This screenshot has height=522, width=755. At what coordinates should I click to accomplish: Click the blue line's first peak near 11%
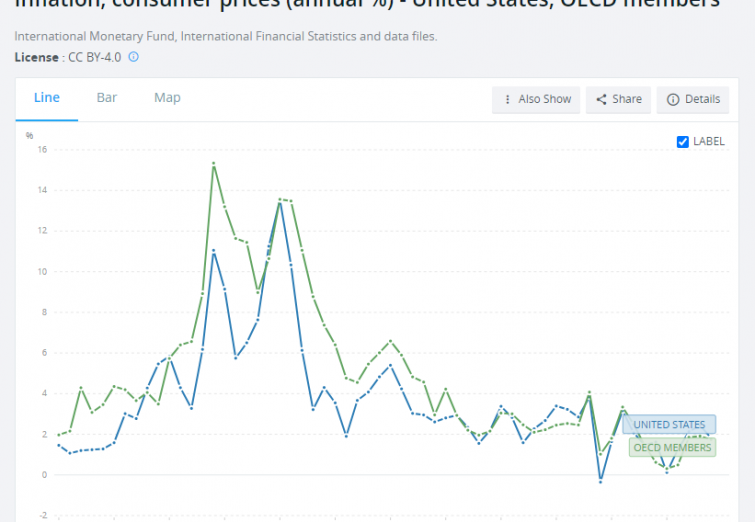[214, 251]
